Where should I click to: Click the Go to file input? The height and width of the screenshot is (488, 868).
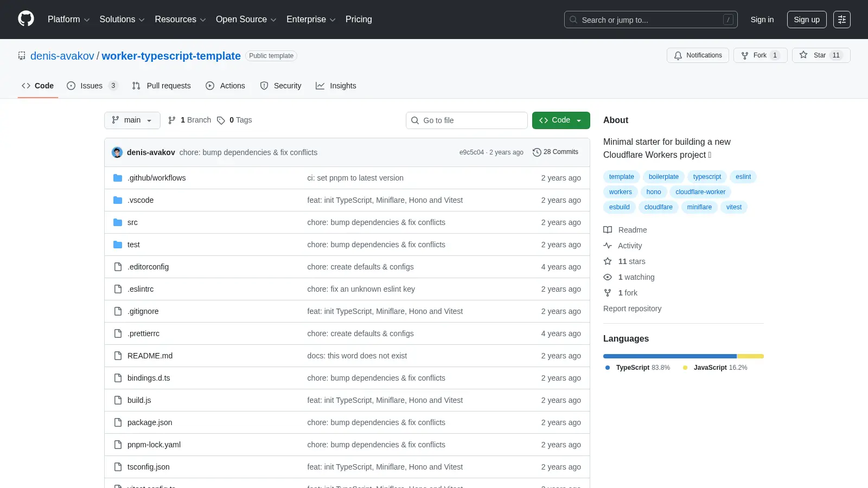click(x=467, y=120)
